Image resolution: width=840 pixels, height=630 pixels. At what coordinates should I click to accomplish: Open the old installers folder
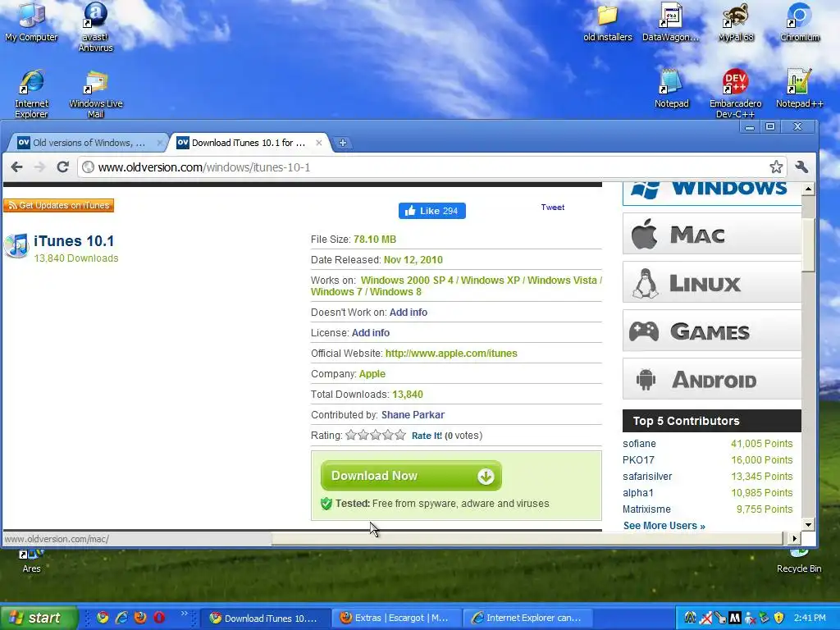point(608,22)
